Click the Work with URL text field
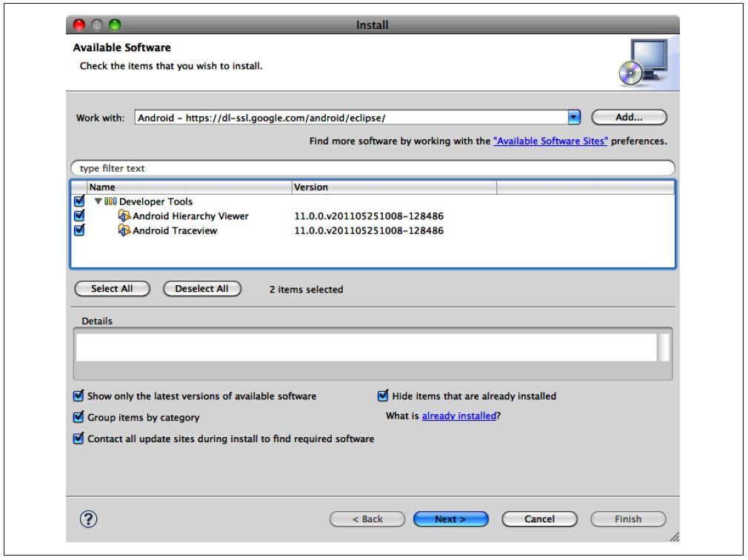The image size is (748, 560). coord(352,117)
